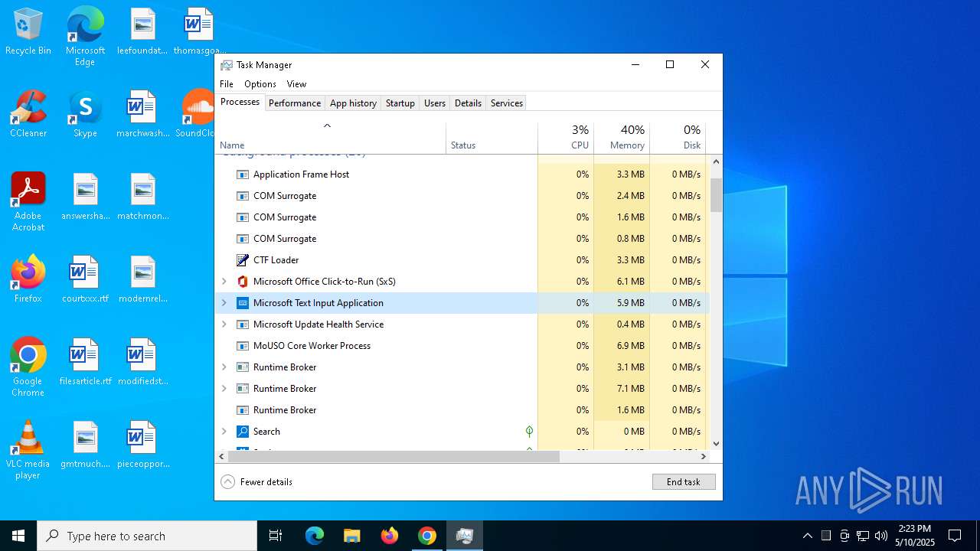Sort by the Disk column header

coord(678,138)
